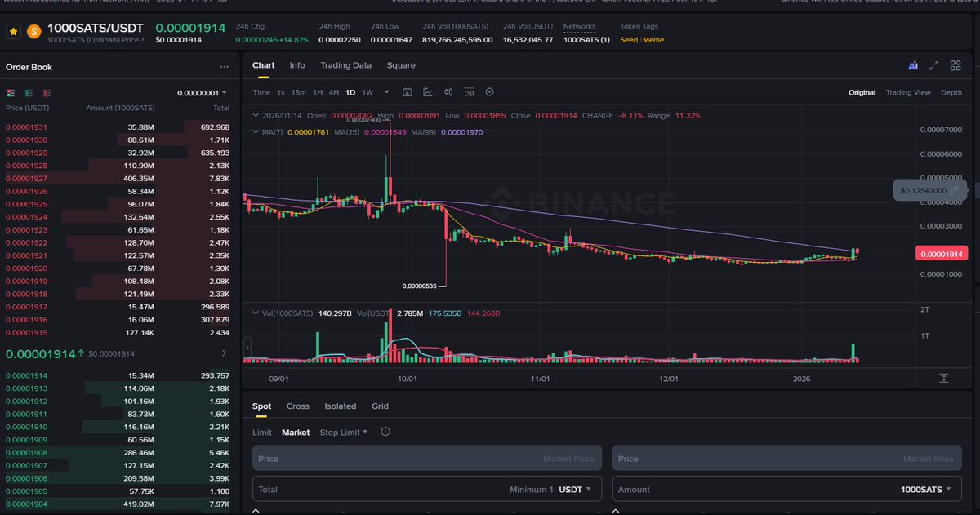Show both buy and sell orders view
Screen dimensions: 980x515
tap(11, 93)
